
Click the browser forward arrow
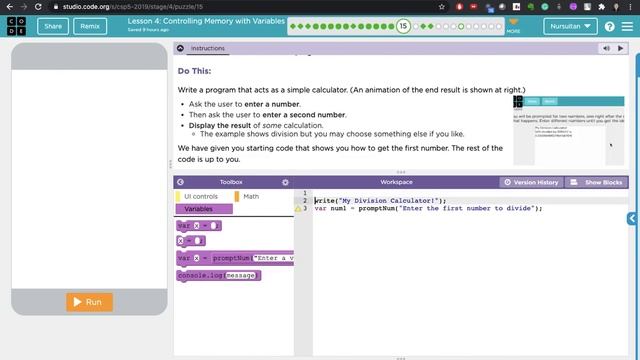(24, 7)
